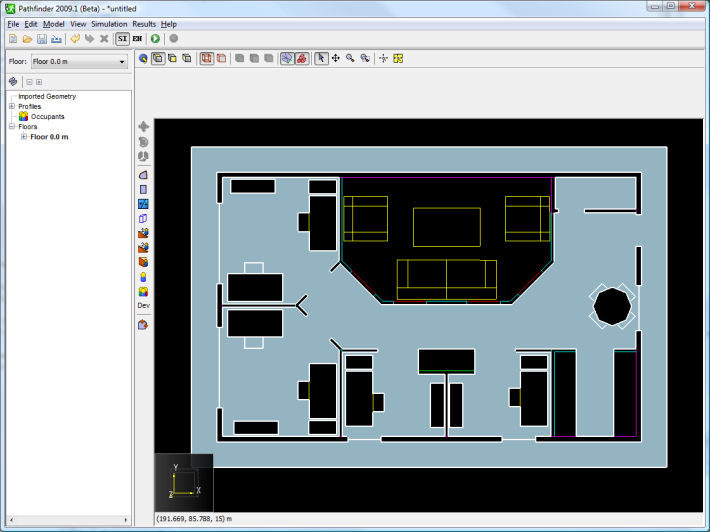Viewport: 710px width, 532px height.
Task: Activate the zoom magnifier tool
Action: point(350,58)
